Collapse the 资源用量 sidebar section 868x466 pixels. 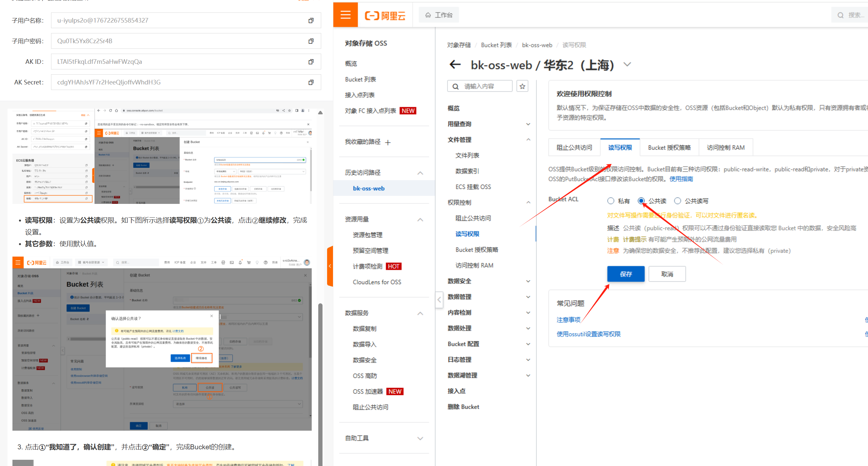420,220
